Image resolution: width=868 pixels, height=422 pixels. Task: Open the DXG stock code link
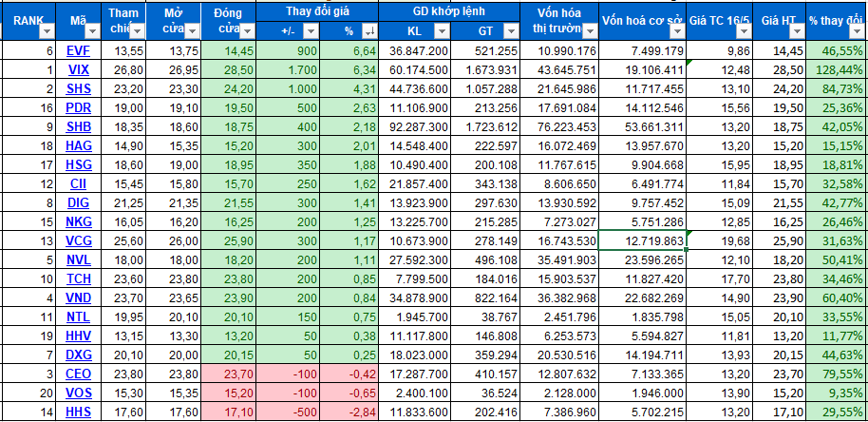[x=78, y=355]
